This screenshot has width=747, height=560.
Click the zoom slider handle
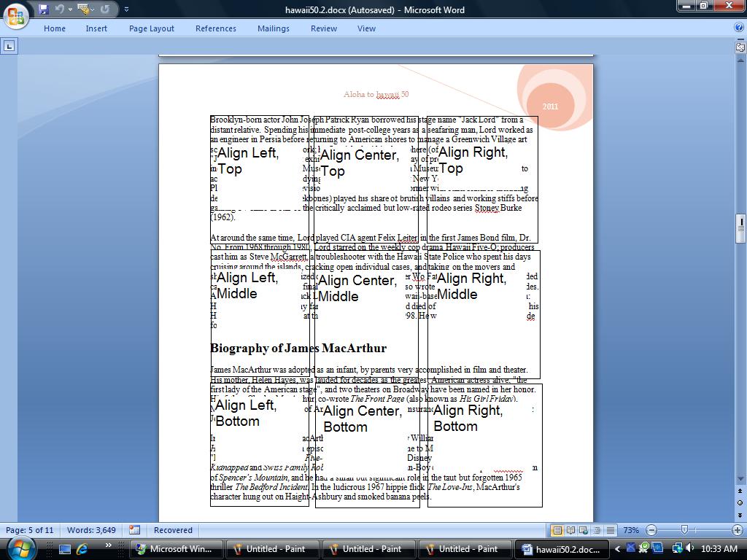pos(684,529)
